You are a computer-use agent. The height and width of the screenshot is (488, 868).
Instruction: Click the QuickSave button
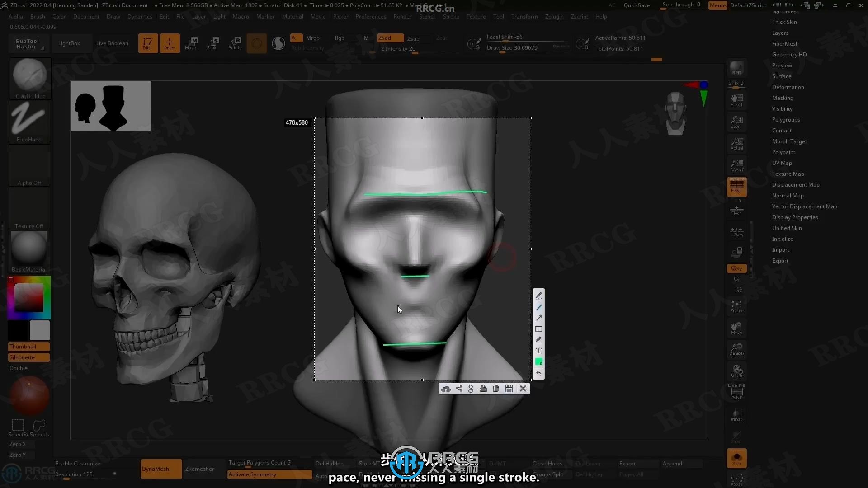pyautogui.click(x=637, y=5)
